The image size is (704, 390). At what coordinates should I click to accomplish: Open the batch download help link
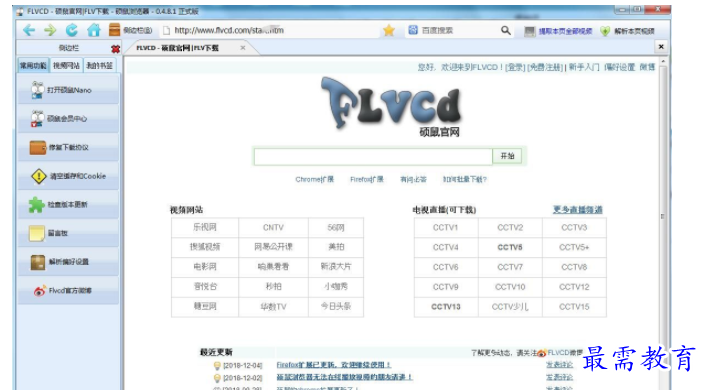click(465, 180)
